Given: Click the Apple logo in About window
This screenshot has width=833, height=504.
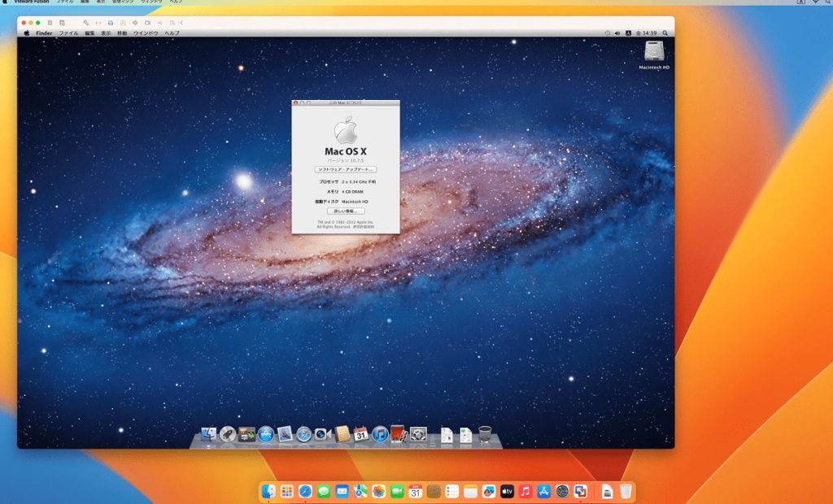Looking at the screenshot, I should pyautogui.click(x=345, y=130).
